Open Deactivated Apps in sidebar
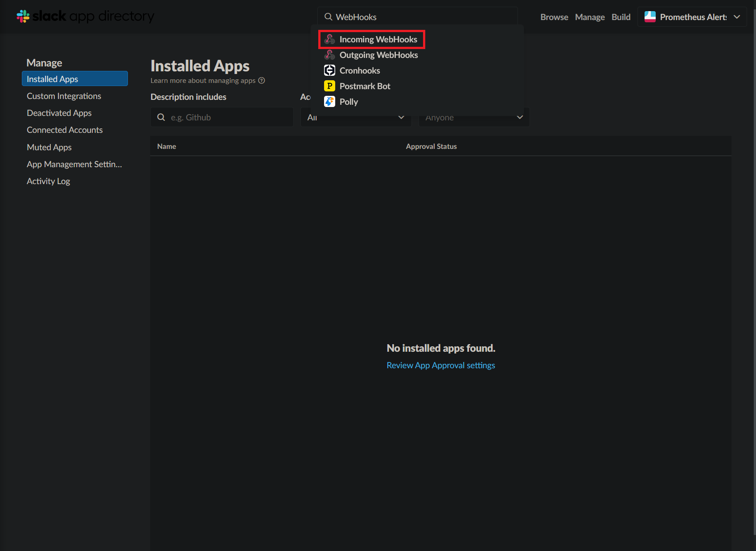756x551 pixels. (x=59, y=113)
